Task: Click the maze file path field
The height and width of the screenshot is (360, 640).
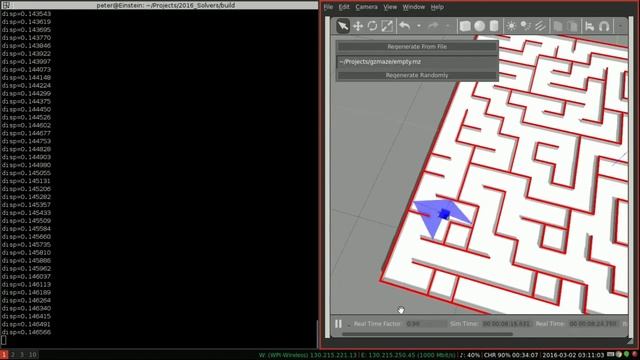Action: [x=417, y=62]
